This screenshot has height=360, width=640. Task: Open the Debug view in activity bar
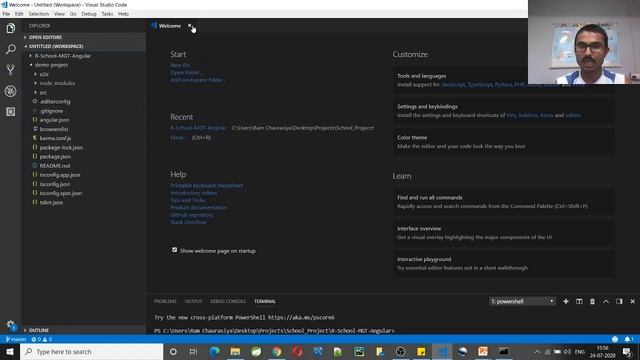[x=11, y=91]
